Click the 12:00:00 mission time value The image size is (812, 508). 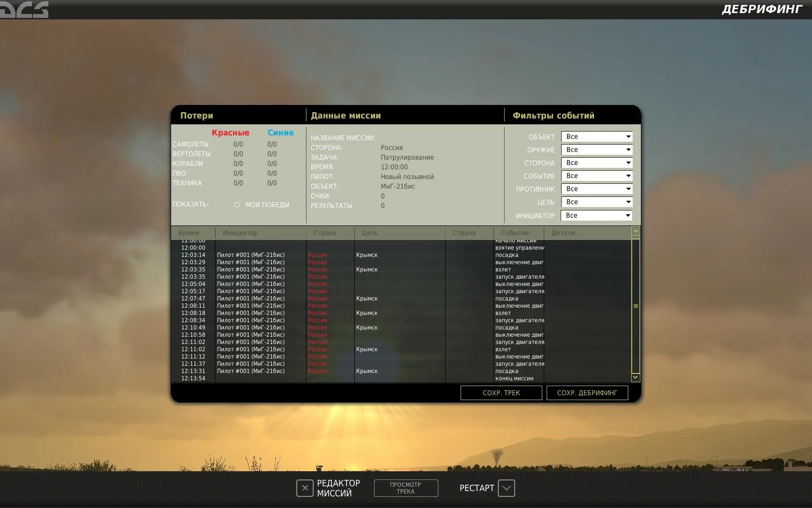[394, 167]
